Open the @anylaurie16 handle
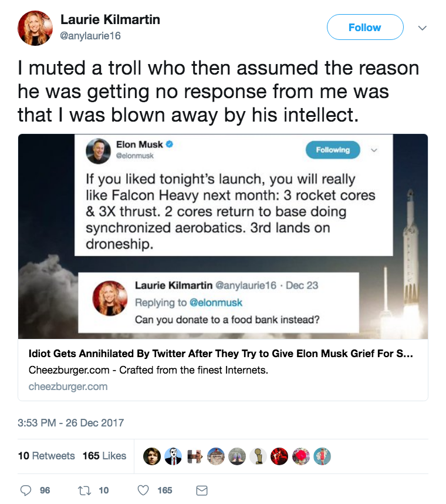The height and width of the screenshot is (504, 446). (x=91, y=36)
